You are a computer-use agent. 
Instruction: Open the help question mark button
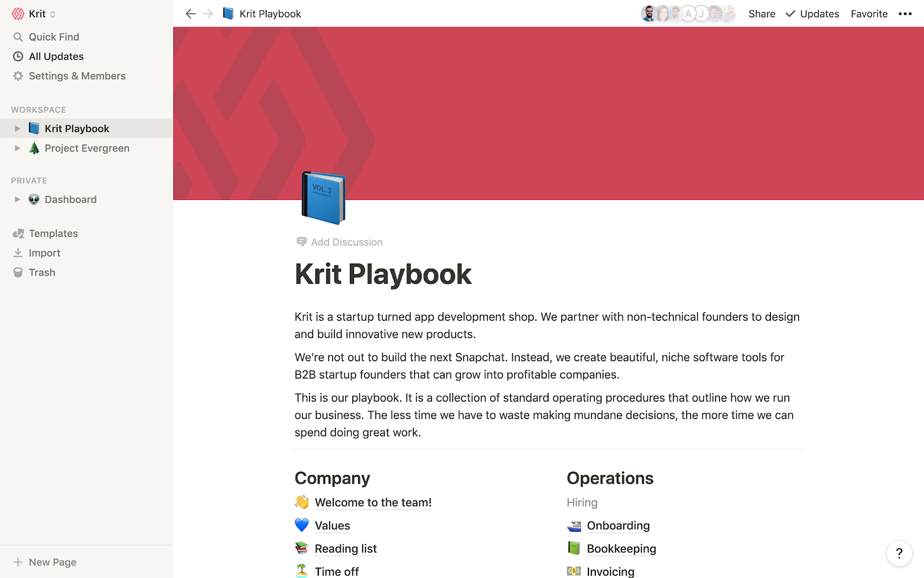(x=899, y=554)
